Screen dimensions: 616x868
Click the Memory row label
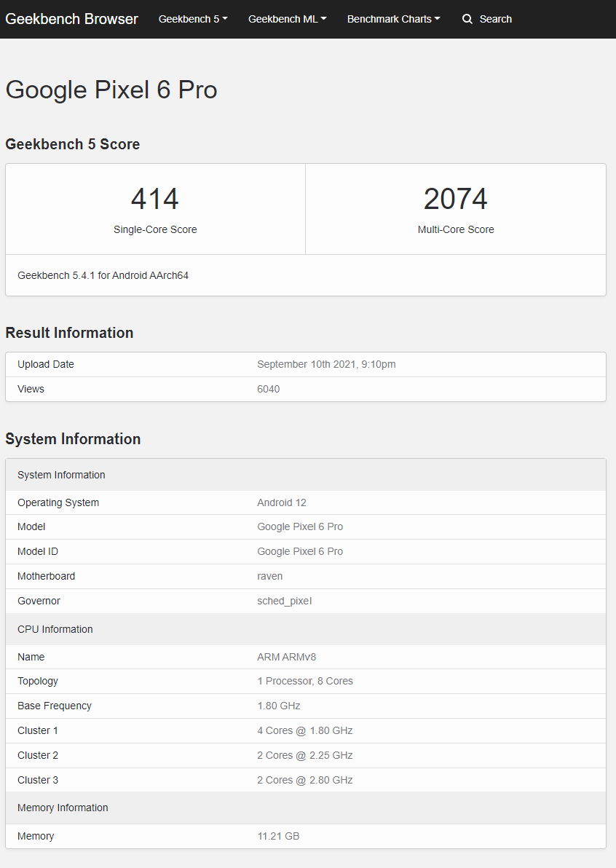click(x=36, y=837)
